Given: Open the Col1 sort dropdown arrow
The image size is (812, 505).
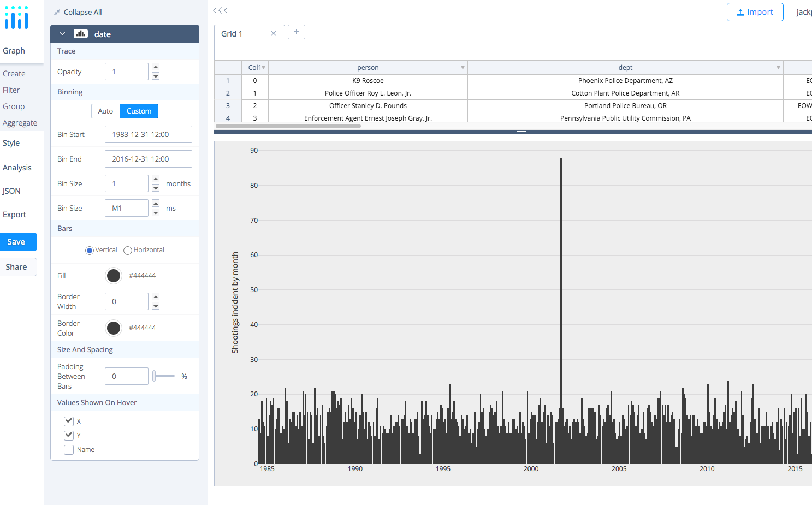Looking at the screenshot, I should click(x=264, y=67).
